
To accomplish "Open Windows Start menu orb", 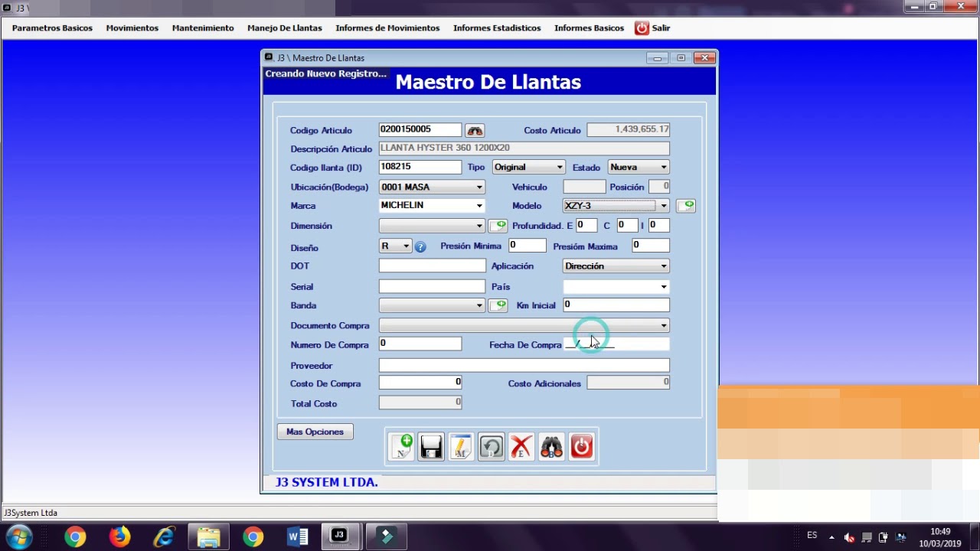I will click(18, 537).
